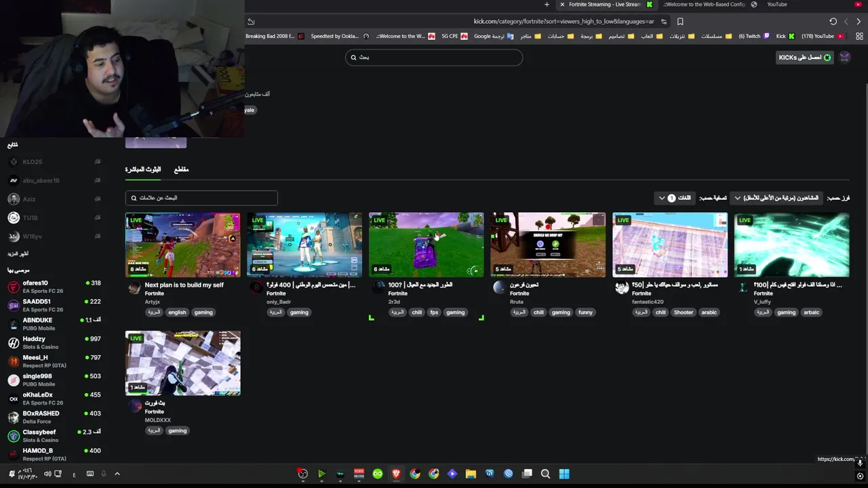Click the funny tag under Rruta stream

tap(585, 312)
